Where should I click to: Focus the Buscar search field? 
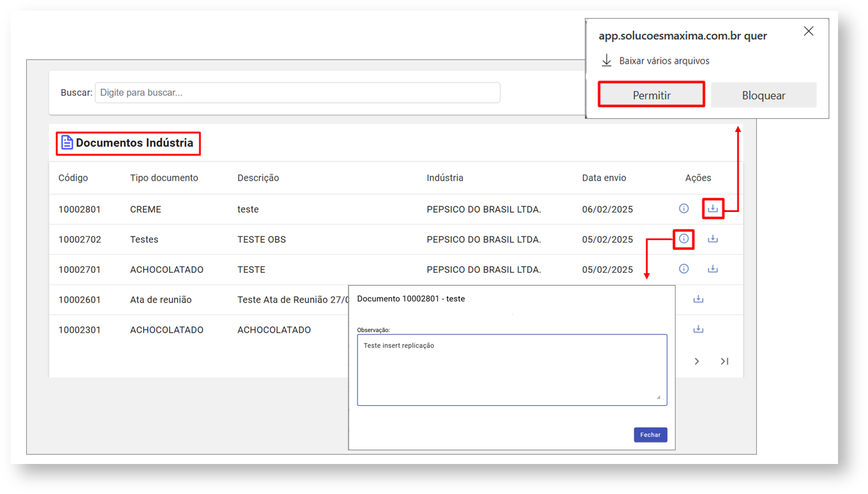[x=297, y=93]
